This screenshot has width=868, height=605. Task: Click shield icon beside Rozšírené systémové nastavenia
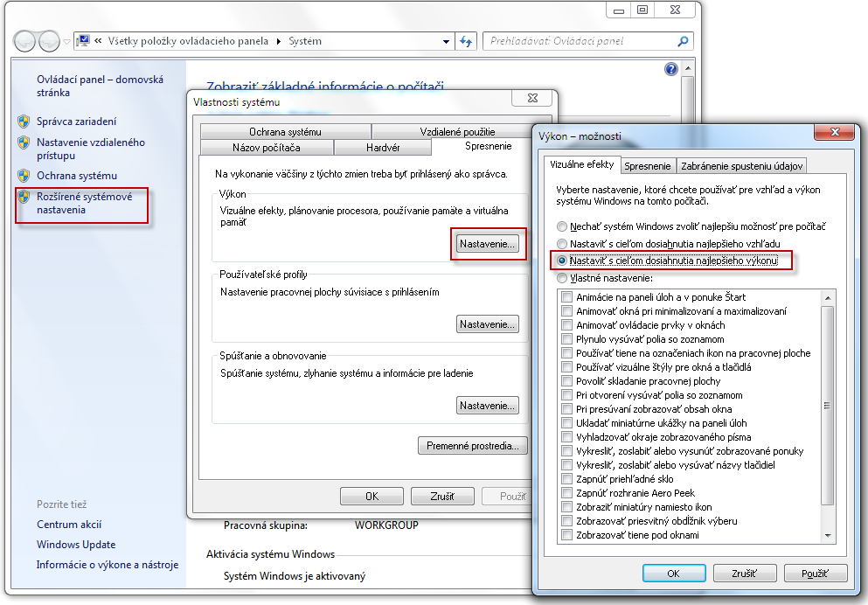[x=24, y=197]
